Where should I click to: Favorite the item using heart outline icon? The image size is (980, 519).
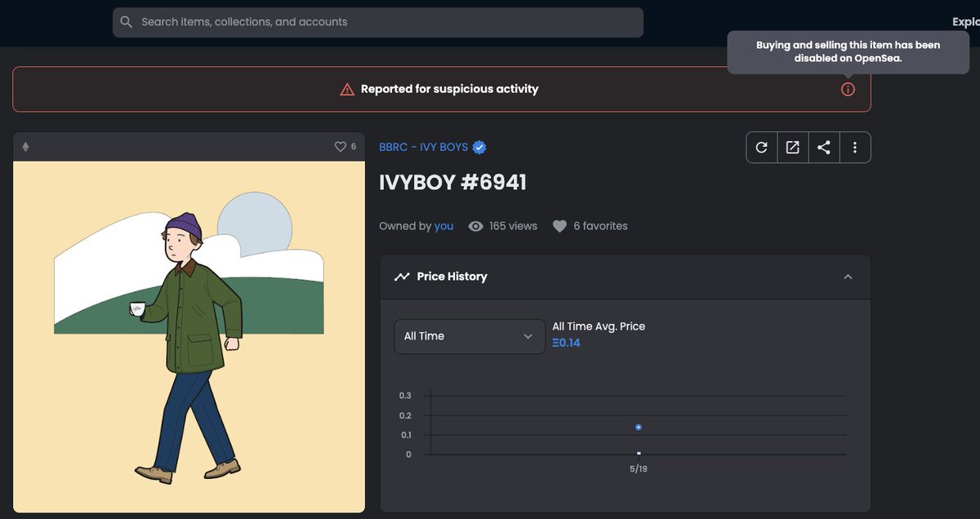coord(341,147)
